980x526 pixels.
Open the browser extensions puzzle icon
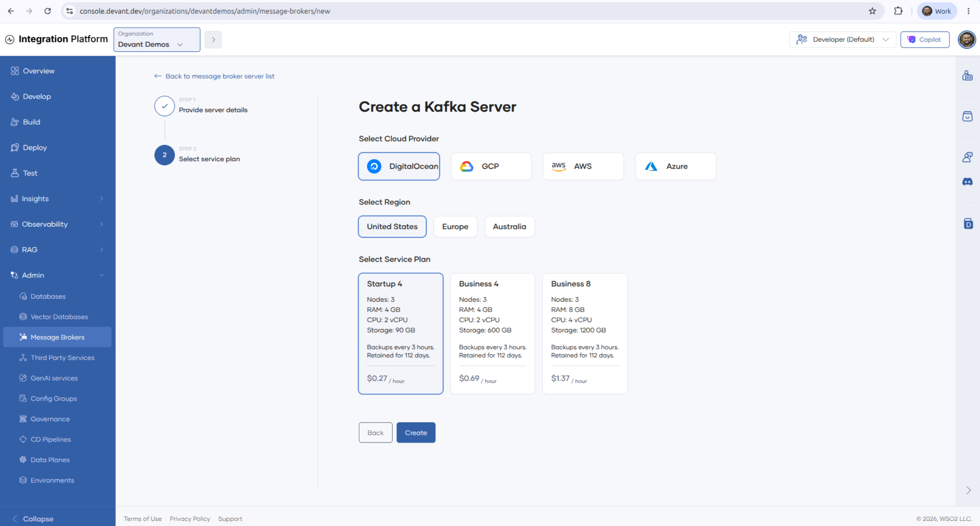[x=898, y=11]
